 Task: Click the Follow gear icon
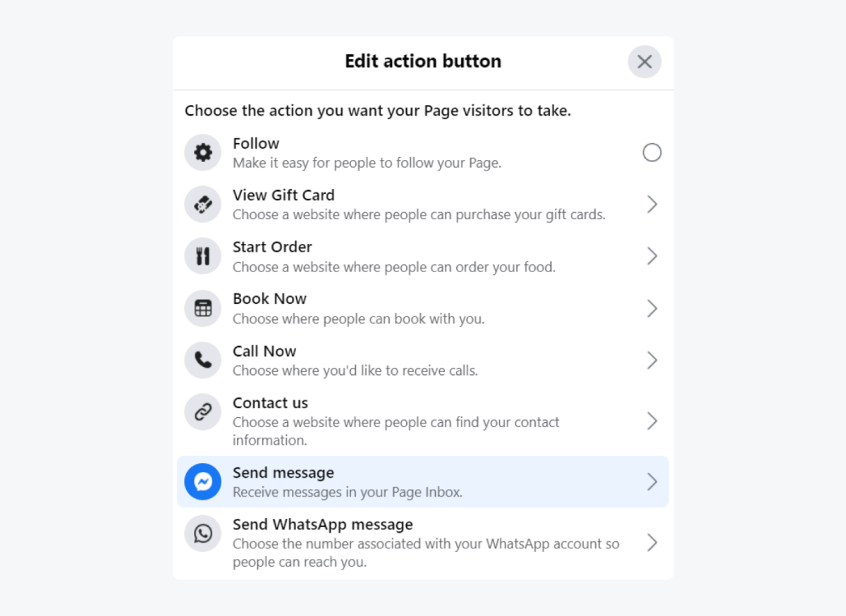point(202,152)
